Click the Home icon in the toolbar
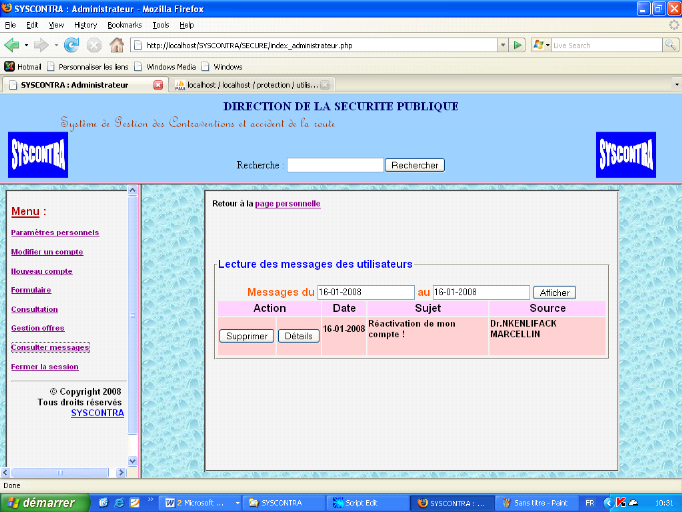The width and height of the screenshot is (682, 512). [117, 45]
